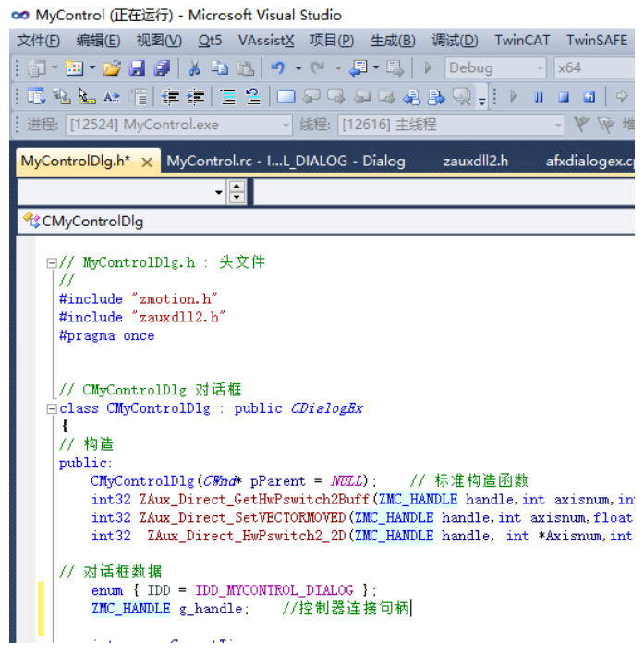The width and height of the screenshot is (644, 654).
Task: Click the Restart debugging icon
Action: [x=589, y=97]
